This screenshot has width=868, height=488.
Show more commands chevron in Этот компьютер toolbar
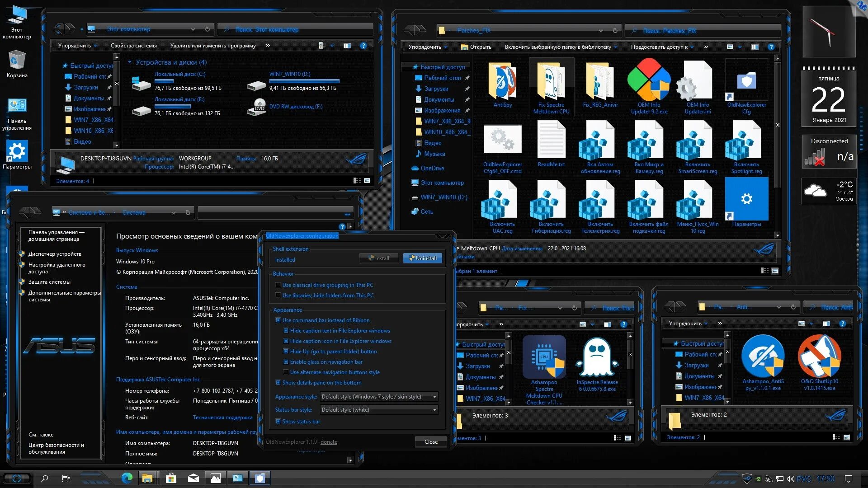pos(268,46)
